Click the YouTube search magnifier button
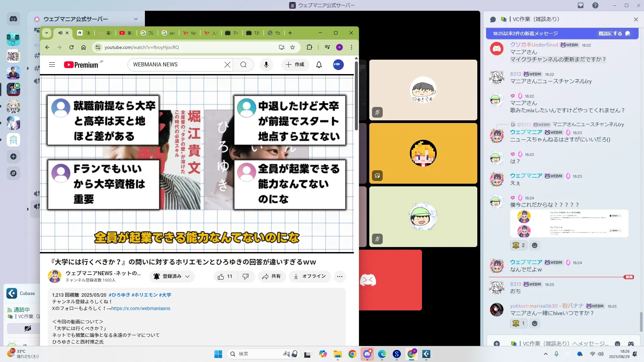This screenshot has width=644, height=362. coord(244,65)
